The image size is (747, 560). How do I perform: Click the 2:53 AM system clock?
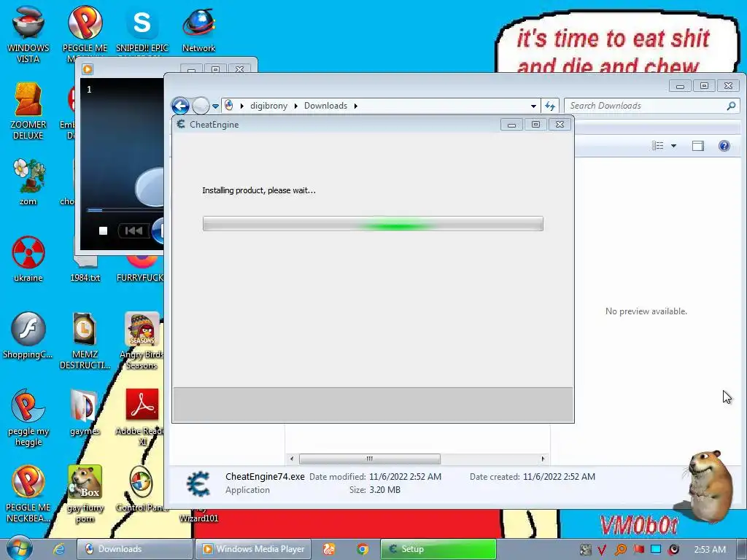point(710,550)
